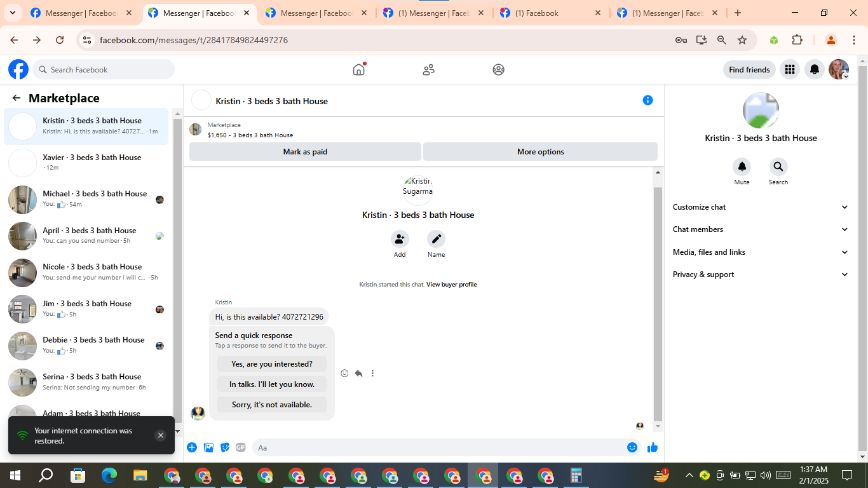The width and height of the screenshot is (868, 488).
Task: Open Microsoft Edge from the taskbar
Action: tap(109, 475)
